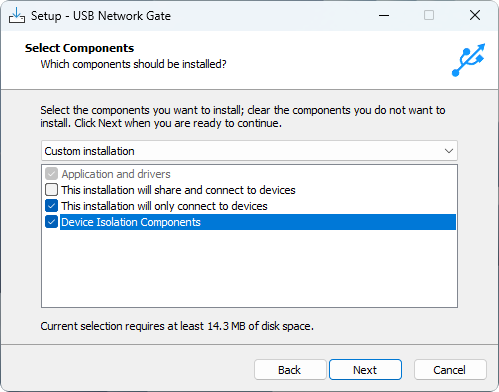Enable share and connect to devices checkbox
499x392 pixels.
click(51, 190)
